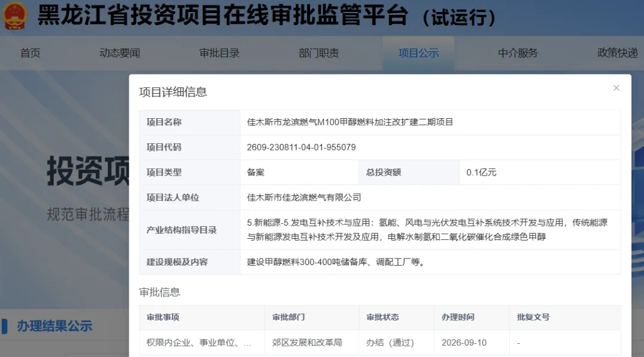
Task: Click the industry catalog text starting 5.新能源
Action: pos(427,229)
